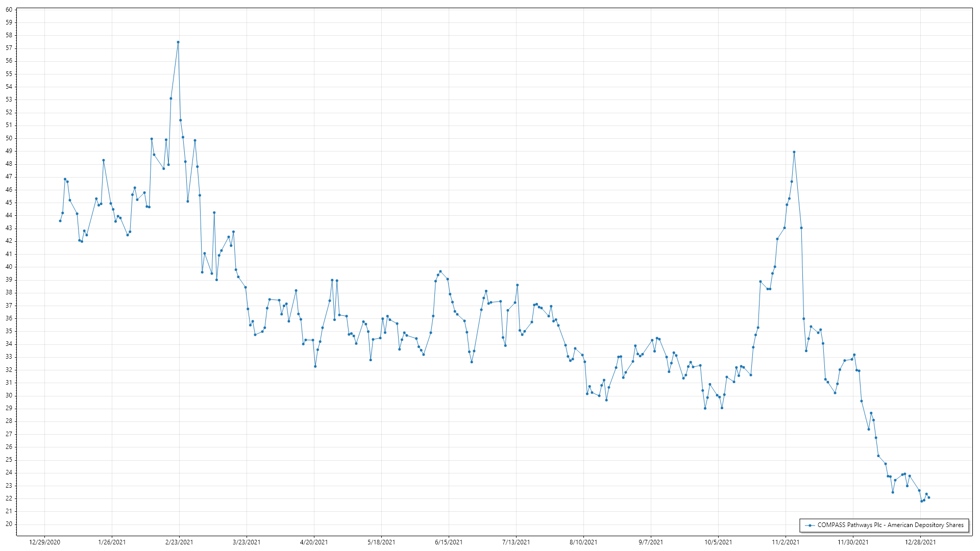This screenshot has height=551, width=980.
Task: Click the 7/13/2021 x-axis date label
Action: (x=516, y=542)
